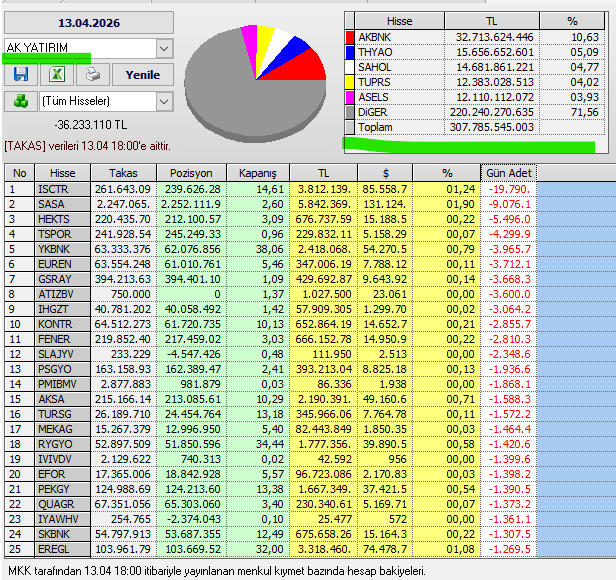Image resolution: width=616 pixels, height=580 pixels.
Task: Click the green cubes icon button
Action: (x=21, y=101)
